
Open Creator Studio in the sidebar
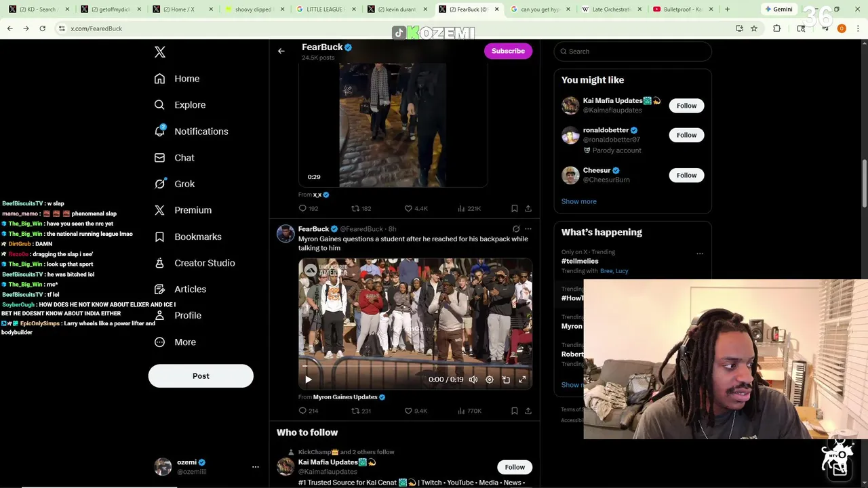(x=195, y=263)
